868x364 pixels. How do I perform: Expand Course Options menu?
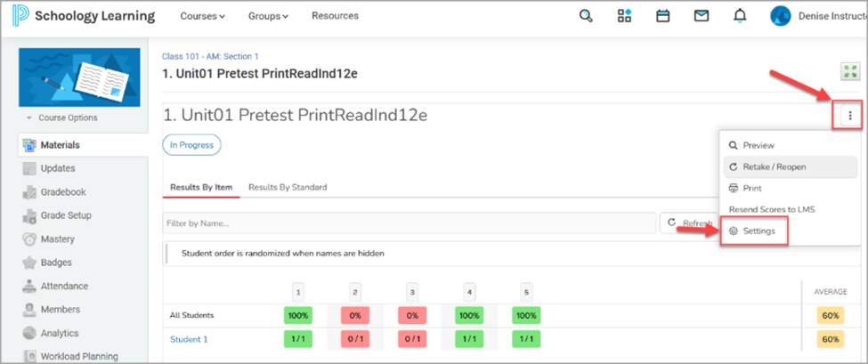[x=61, y=117]
